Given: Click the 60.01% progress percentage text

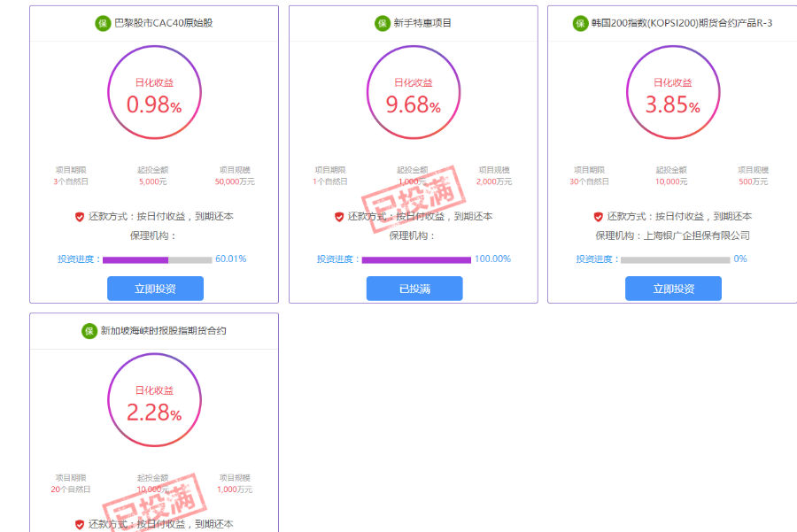Looking at the screenshot, I should 231,259.
